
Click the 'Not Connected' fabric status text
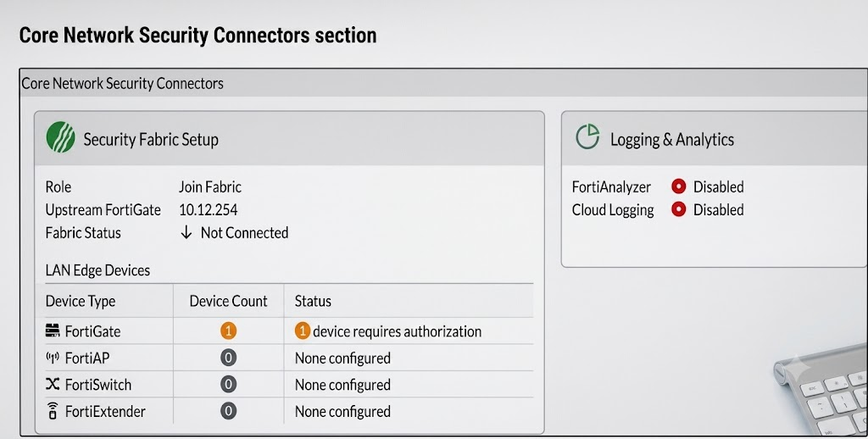(244, 233)
